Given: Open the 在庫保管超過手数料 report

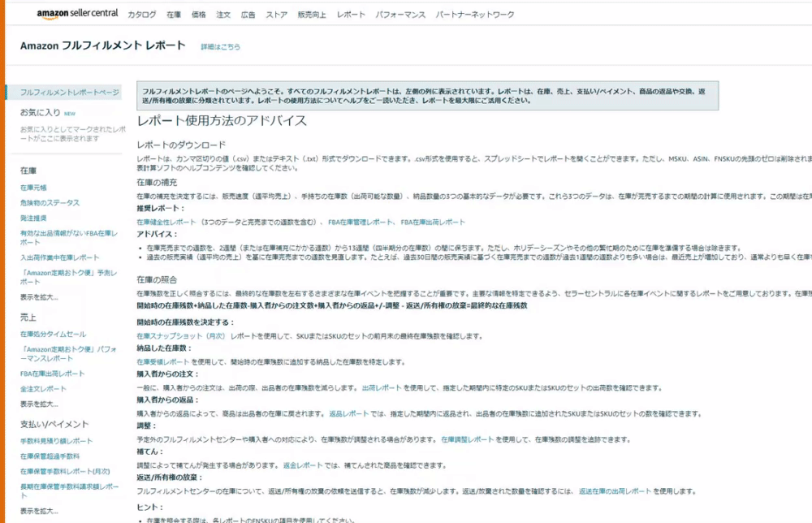Looking at the screenshot, I should click(50, 456).
